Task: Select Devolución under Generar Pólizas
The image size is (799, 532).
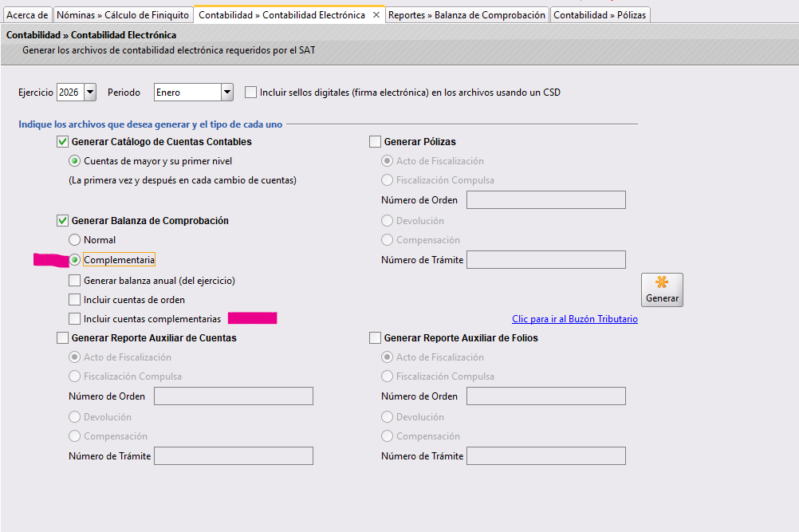Action: pos(388,221)
